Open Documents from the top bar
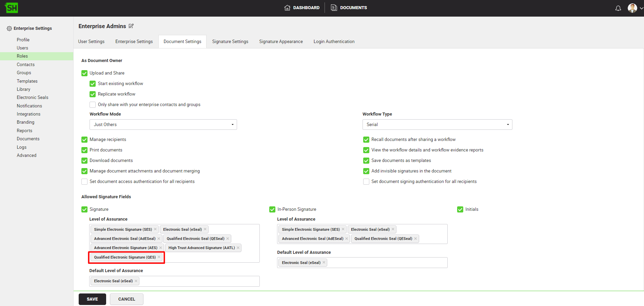This screenshot has height=306, width=644. (349, 8)
